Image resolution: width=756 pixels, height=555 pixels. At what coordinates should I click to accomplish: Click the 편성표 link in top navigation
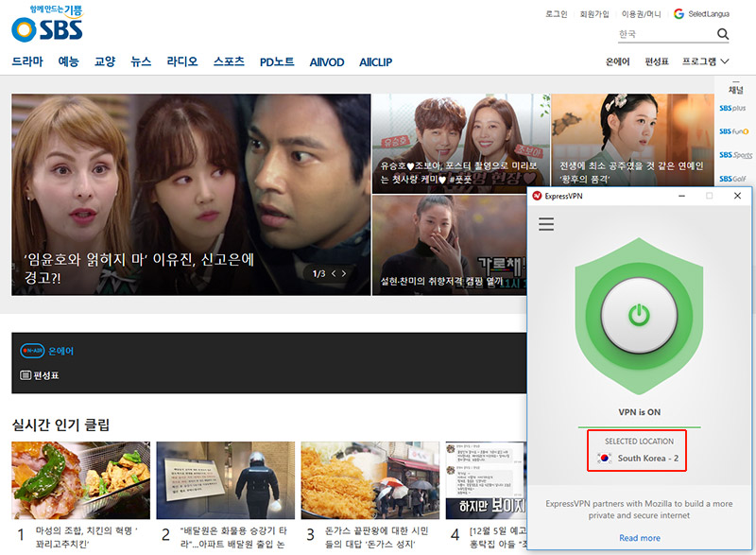(x=657, y=61)
